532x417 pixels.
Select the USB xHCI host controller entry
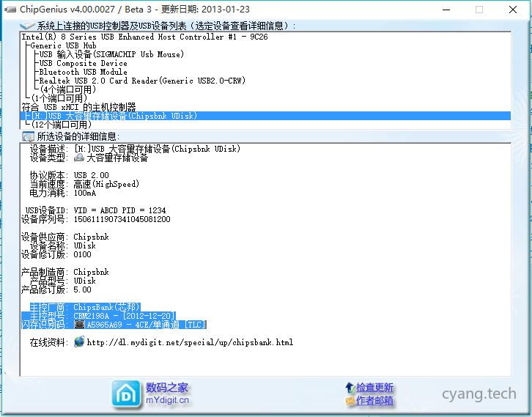point(78,107)
